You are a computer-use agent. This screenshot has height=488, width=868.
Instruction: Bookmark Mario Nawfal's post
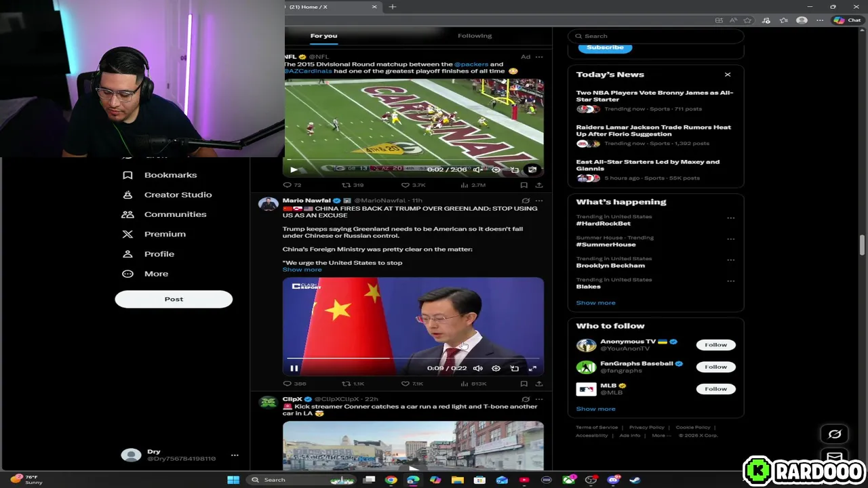click(524, 384)
